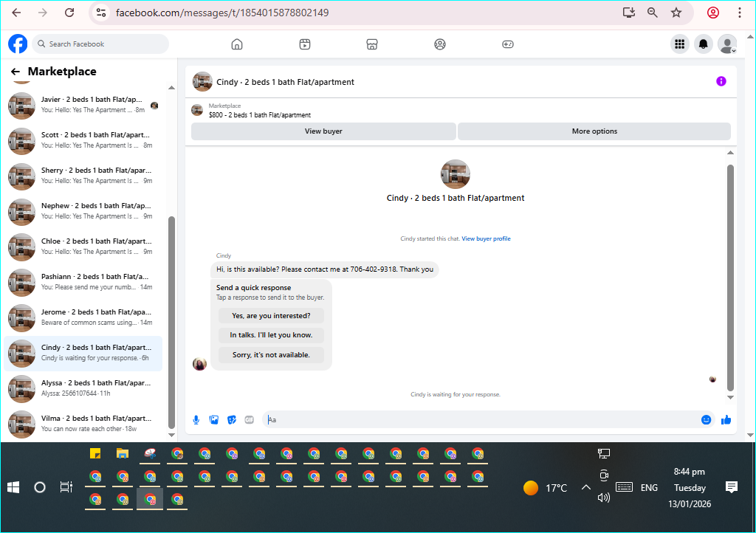The height and width of the screenshot is (533, 756).
Task: Click the voice clip microphone icon
Action: point(196,420)
